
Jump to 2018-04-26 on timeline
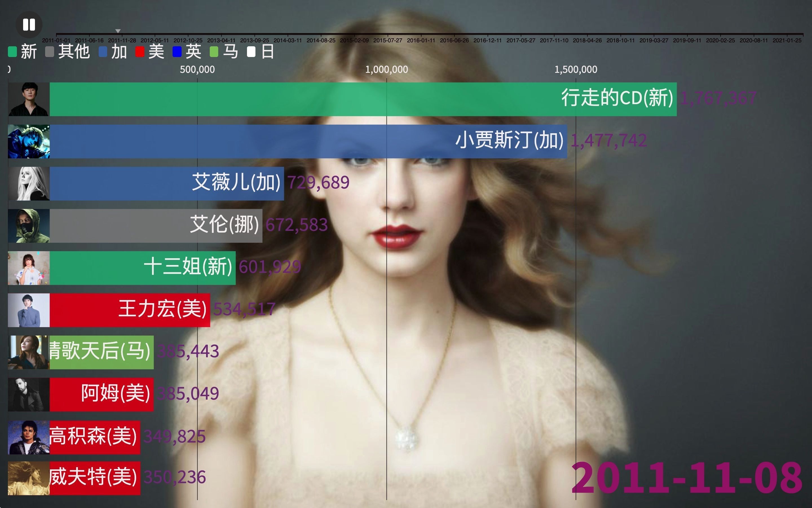click(x=587, y=40)
